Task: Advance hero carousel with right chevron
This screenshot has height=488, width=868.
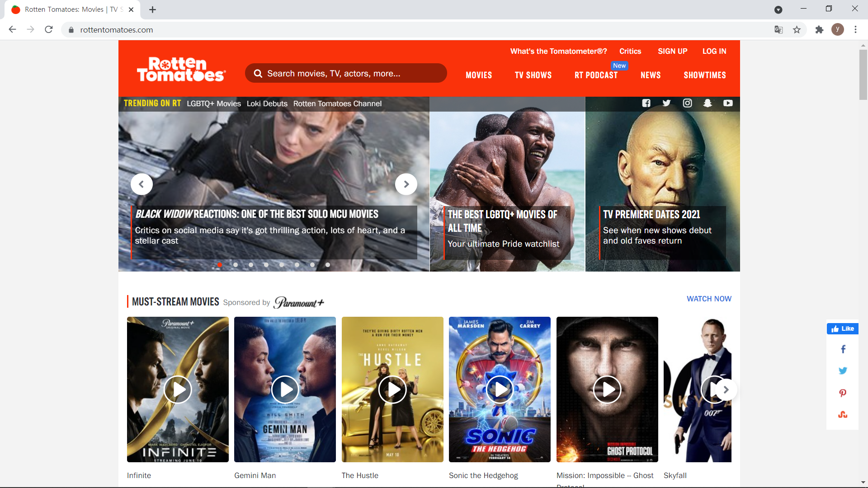Action: pos(406,184)
